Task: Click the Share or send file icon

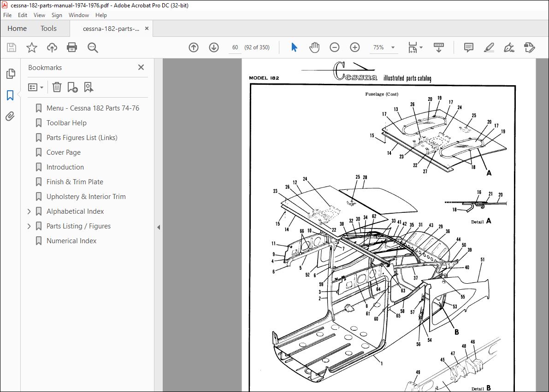Action: [x=529, y=47]
